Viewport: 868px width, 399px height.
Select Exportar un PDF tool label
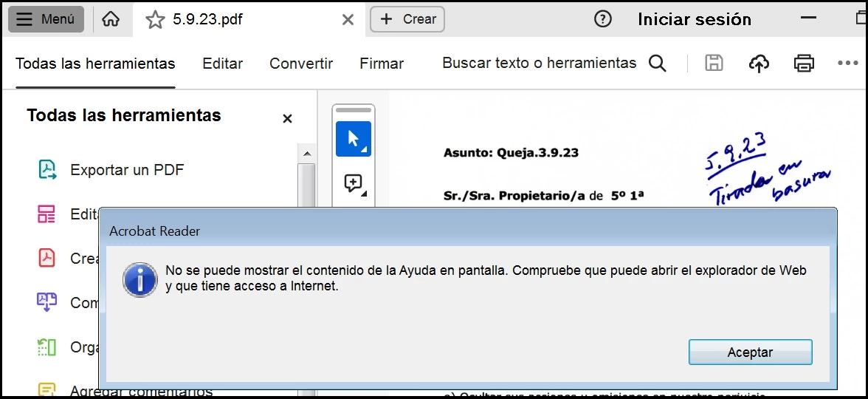pos(127,170)
